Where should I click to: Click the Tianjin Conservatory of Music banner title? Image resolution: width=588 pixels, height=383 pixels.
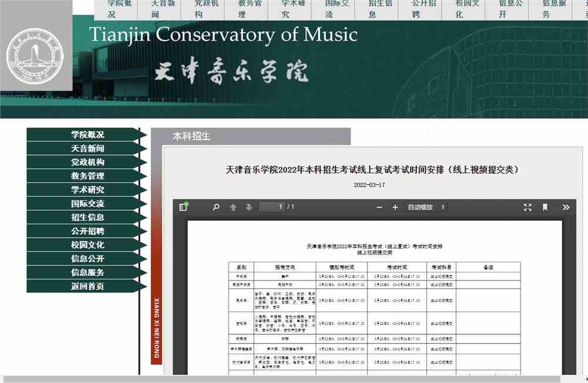click(223, 35)
